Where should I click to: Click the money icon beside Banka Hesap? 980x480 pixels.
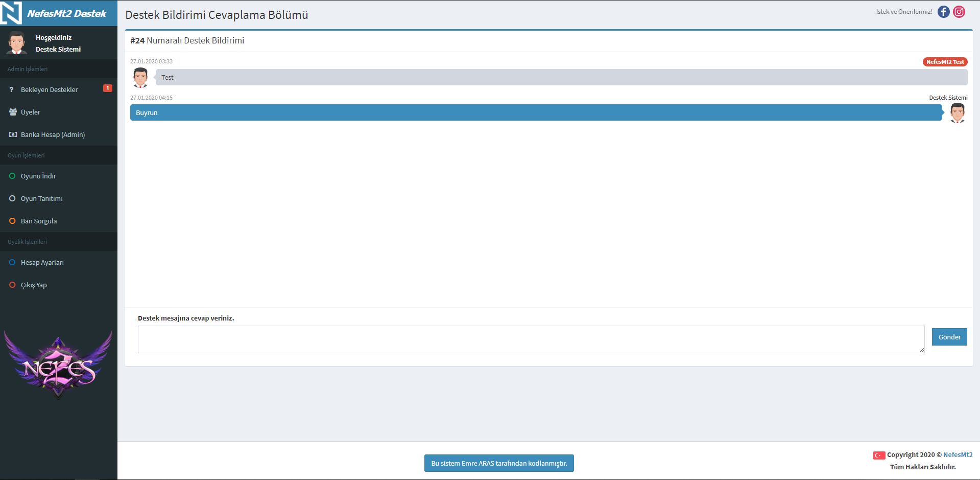pos(13,134)
